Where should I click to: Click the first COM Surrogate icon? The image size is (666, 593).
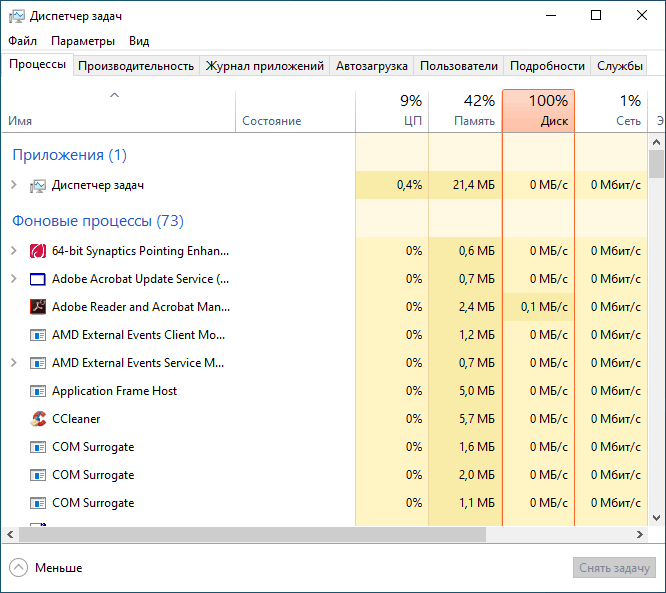tap(38, 447)
